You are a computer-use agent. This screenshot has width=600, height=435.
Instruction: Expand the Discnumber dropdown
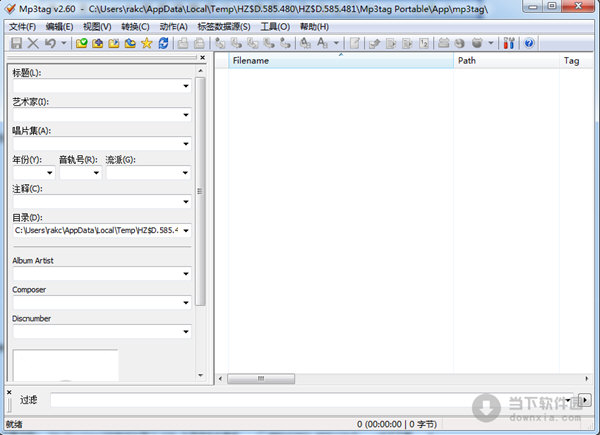click(x=186, y=331)
